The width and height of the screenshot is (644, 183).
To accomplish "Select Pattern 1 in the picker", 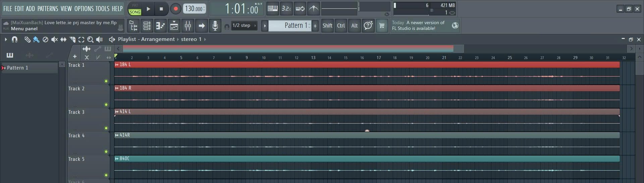I will coord(29,68).
